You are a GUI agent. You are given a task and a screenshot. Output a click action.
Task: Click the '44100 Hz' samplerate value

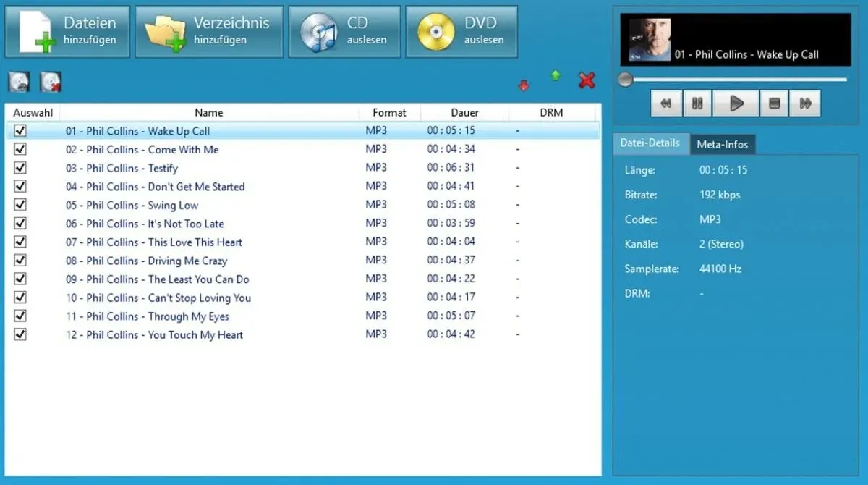pyautogui.click(x=720, y=269)
